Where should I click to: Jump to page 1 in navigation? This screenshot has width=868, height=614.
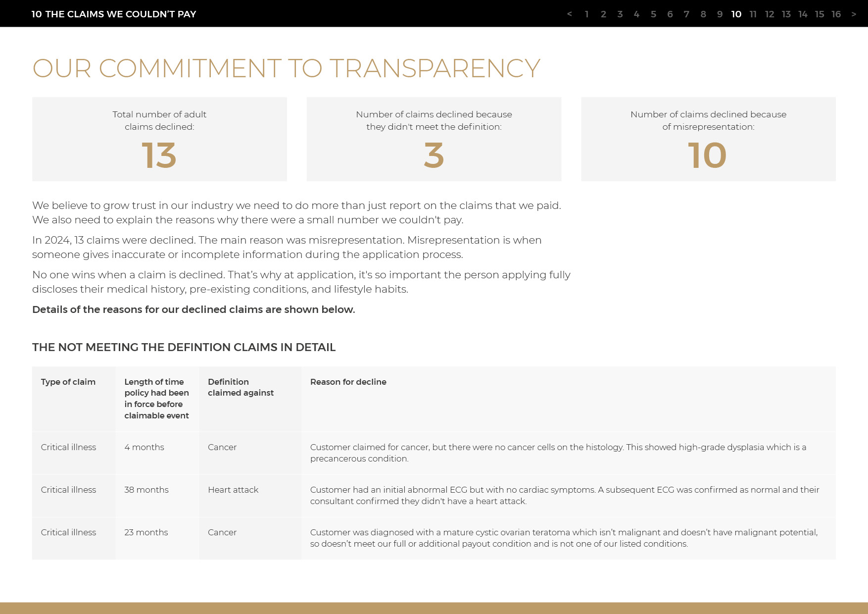586,14
